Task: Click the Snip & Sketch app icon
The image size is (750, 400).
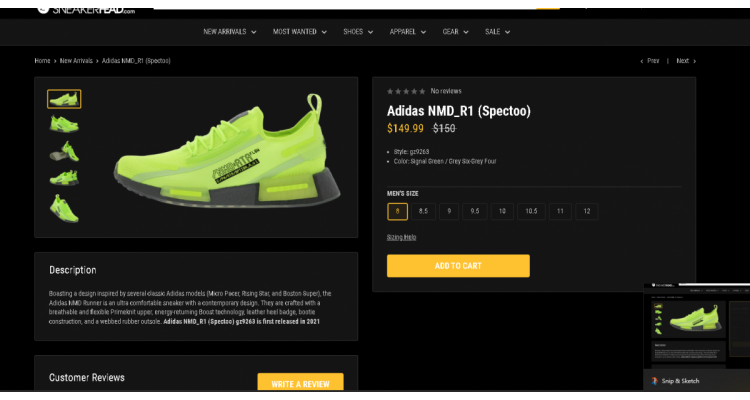Action: (x=654, y=381)
